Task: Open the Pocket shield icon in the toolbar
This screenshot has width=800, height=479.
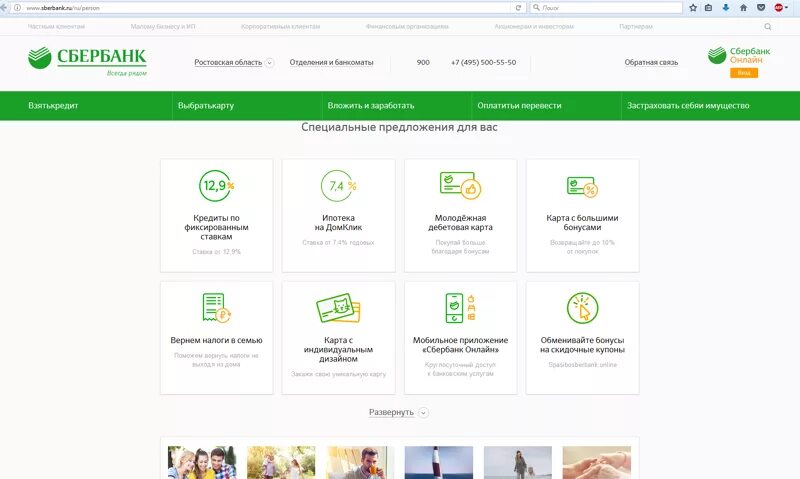Action: point(761,8)
